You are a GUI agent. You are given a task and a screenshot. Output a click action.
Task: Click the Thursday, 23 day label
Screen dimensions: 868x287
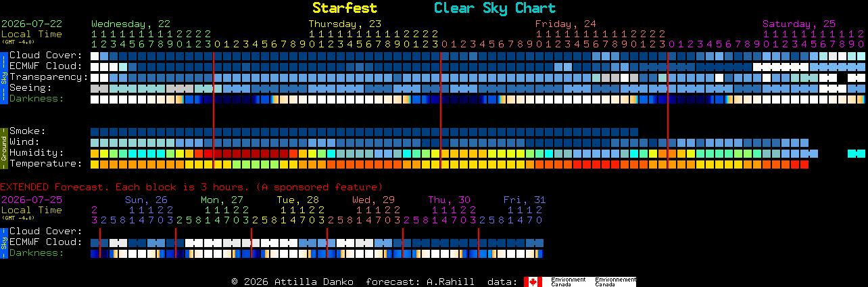coord(345,23)
